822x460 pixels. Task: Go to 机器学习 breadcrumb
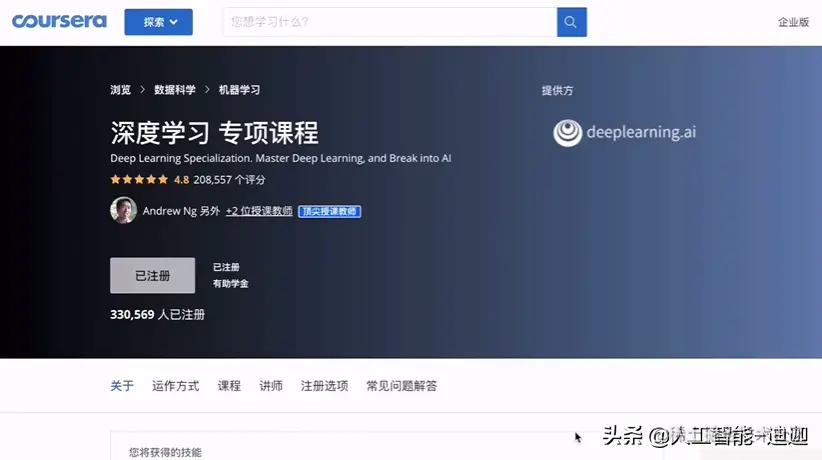pos(239,90)
